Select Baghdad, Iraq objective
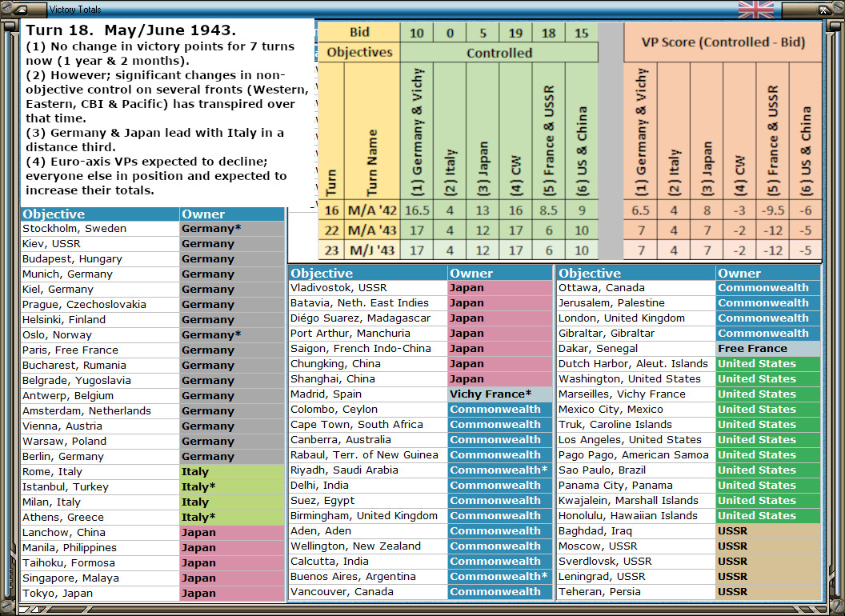This screenshot has width=845, height=616. point(636,531)
